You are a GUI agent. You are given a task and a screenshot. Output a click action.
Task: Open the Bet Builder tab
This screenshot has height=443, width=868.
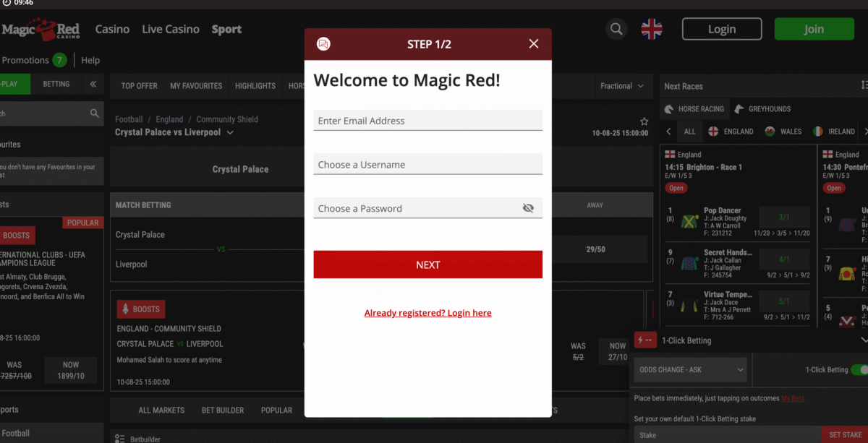[224, 410]
